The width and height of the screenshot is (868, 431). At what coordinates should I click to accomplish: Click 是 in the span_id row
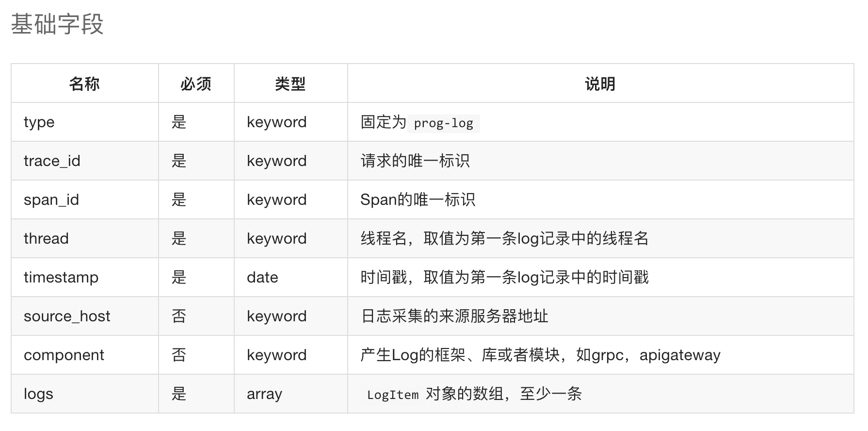point(179,199)
